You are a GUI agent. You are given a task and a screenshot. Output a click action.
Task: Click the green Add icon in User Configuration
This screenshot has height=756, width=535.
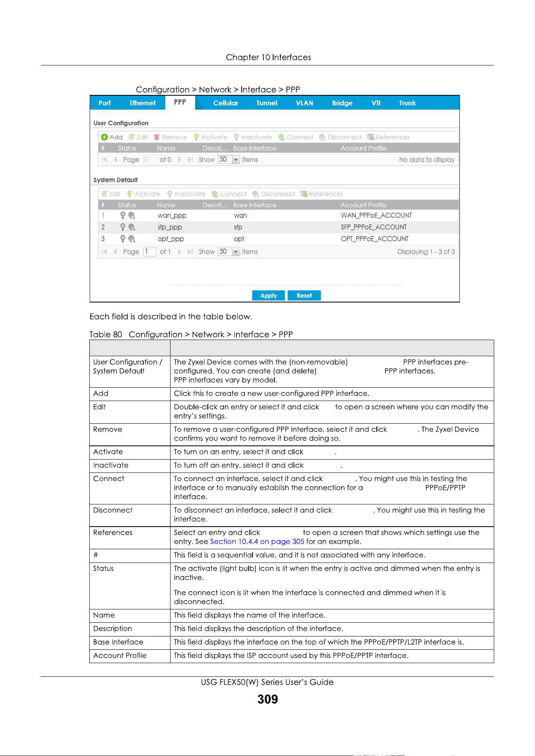coord(104,137)
